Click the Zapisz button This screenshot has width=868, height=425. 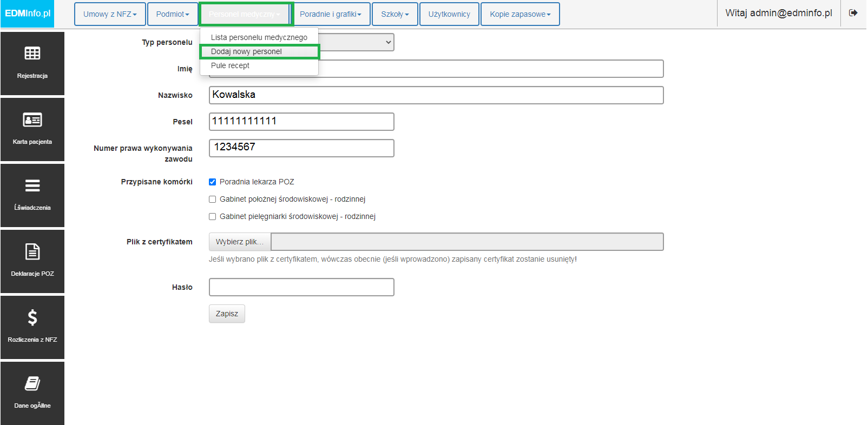(x=227, y=314)
